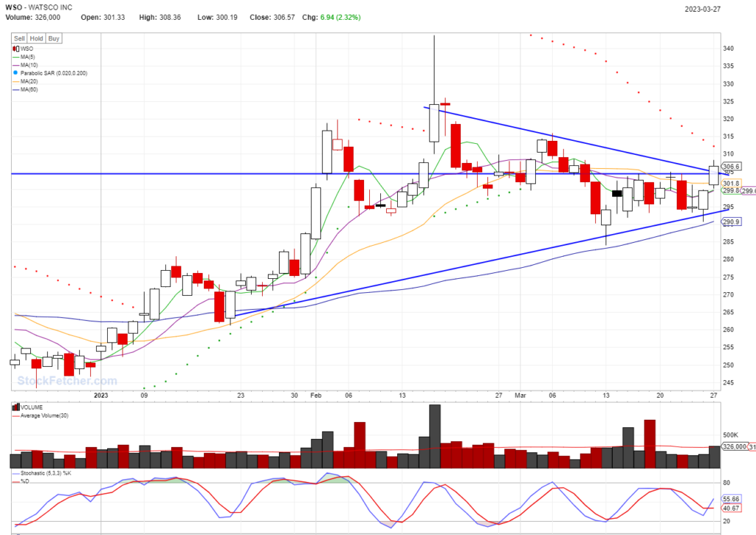Click the VOLUME panel legend label
This screenshot has height=535, width=756.
(32, 407)
